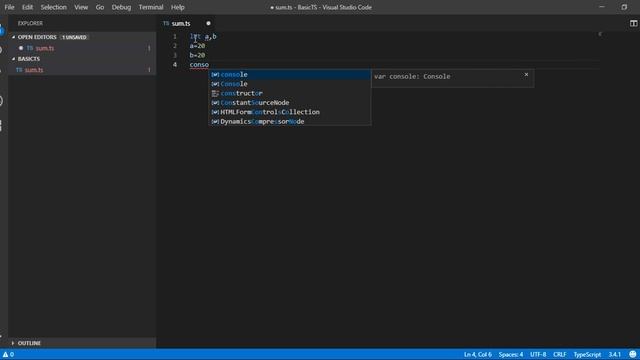Click 'CRLF' line ending selector
This screenshot has height=360, width=640.
click(559, 354)
